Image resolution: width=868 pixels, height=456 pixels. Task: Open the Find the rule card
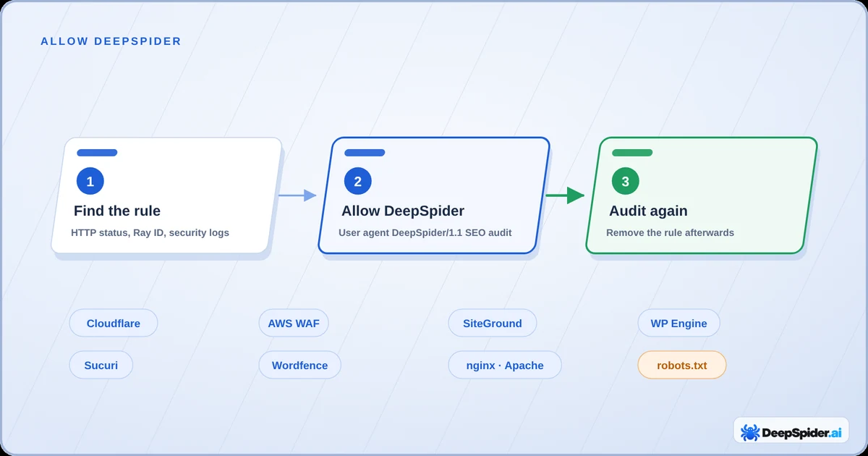coord(166,195)
